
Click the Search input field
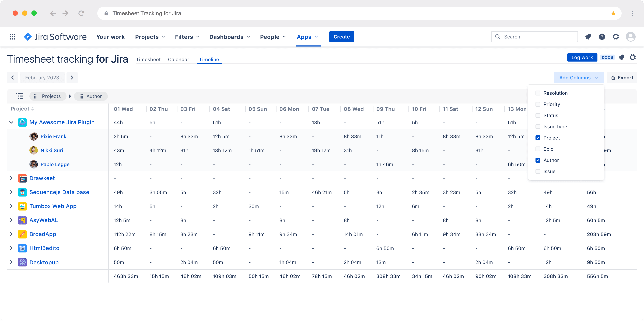pyautogui.click(x=534, y=37)
